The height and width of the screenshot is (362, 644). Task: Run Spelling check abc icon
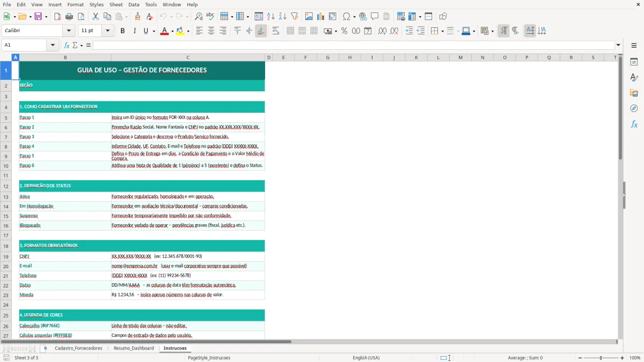[210, 17]
